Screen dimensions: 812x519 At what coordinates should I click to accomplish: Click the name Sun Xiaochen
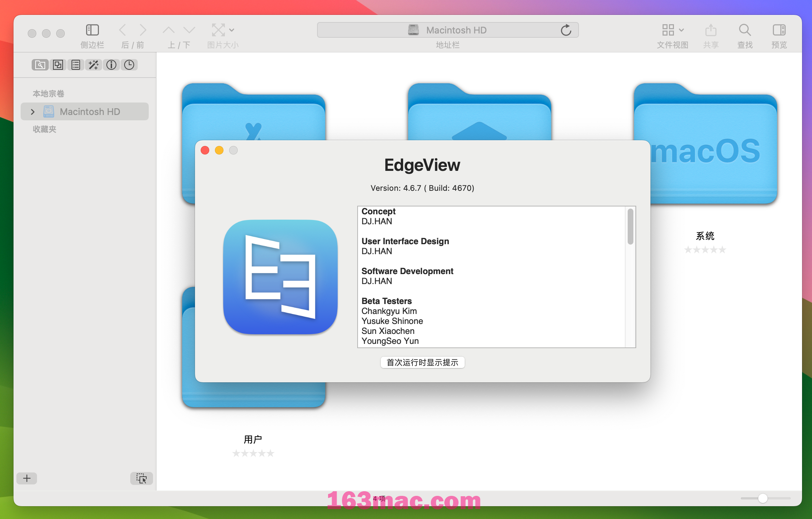tap(388, 331)
